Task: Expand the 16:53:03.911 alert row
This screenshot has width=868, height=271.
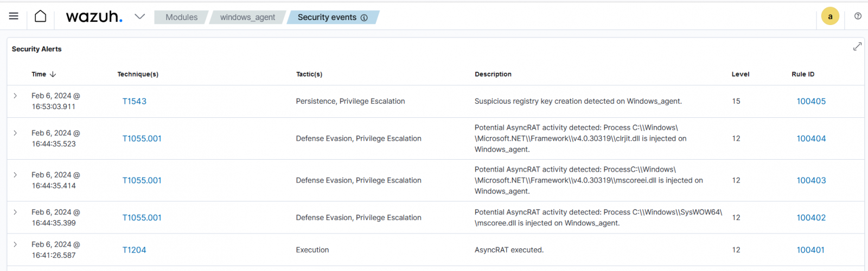Action: 15,96
